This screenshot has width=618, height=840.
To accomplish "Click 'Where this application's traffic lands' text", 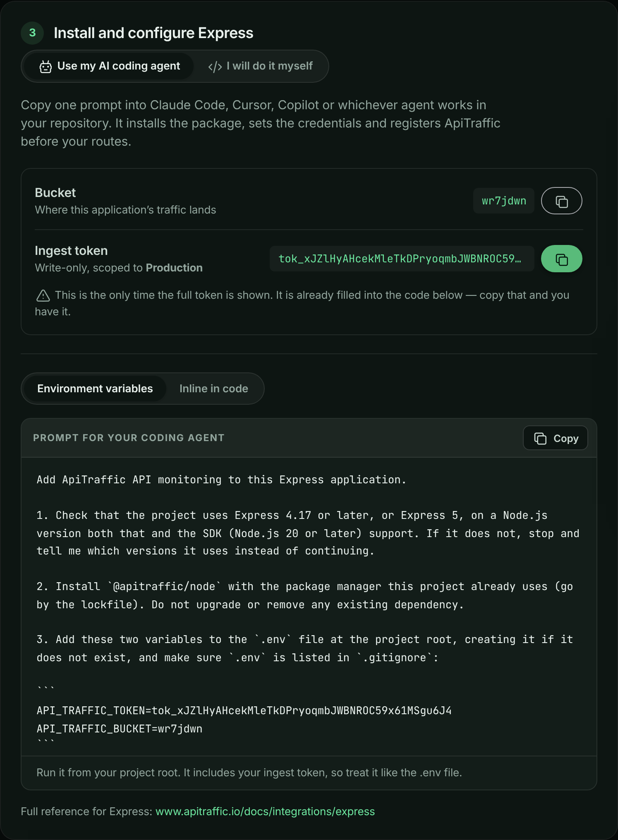I will pos(125,210).
